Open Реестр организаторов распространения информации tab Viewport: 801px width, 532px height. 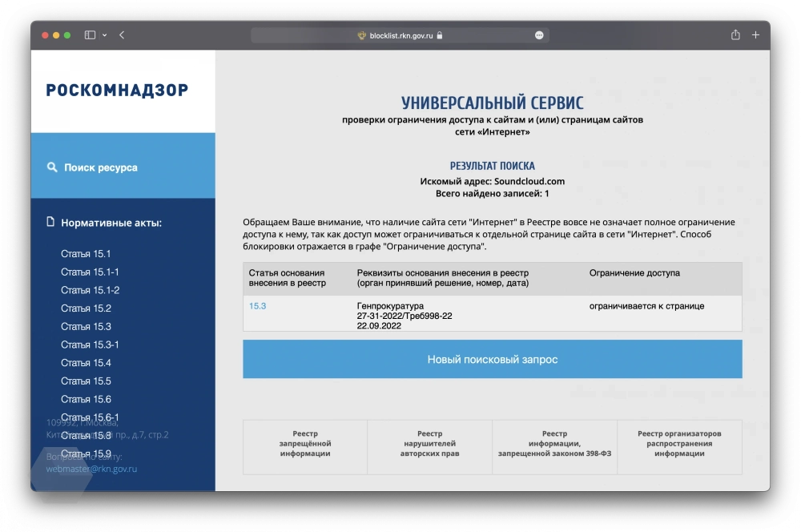point(679,443)
